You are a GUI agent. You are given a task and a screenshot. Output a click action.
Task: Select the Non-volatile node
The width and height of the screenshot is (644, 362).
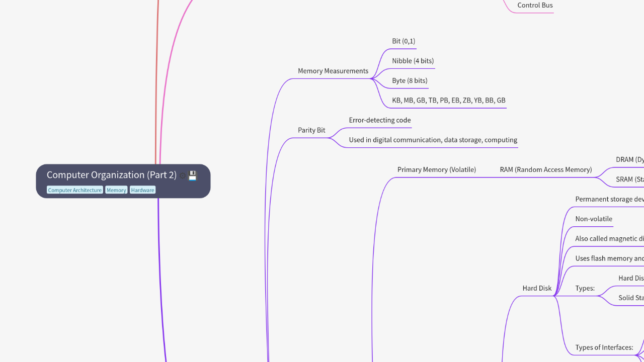(594, 219)
